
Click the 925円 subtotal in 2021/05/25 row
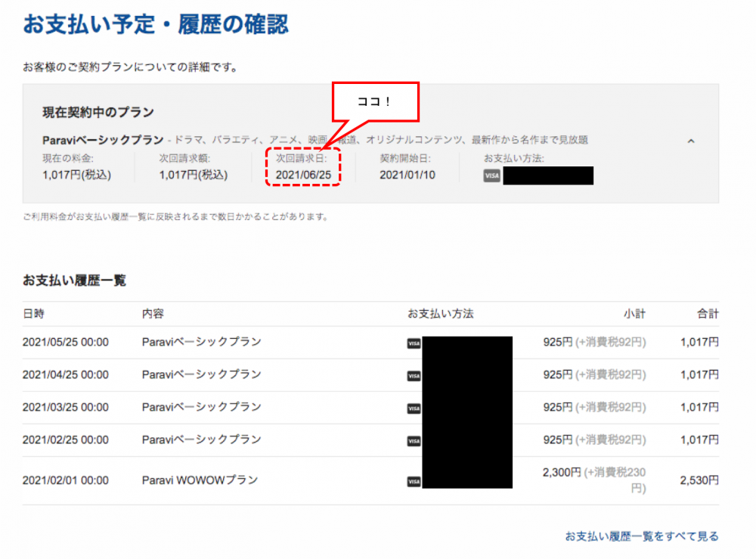pyautogui.click(x=558, y=342)
